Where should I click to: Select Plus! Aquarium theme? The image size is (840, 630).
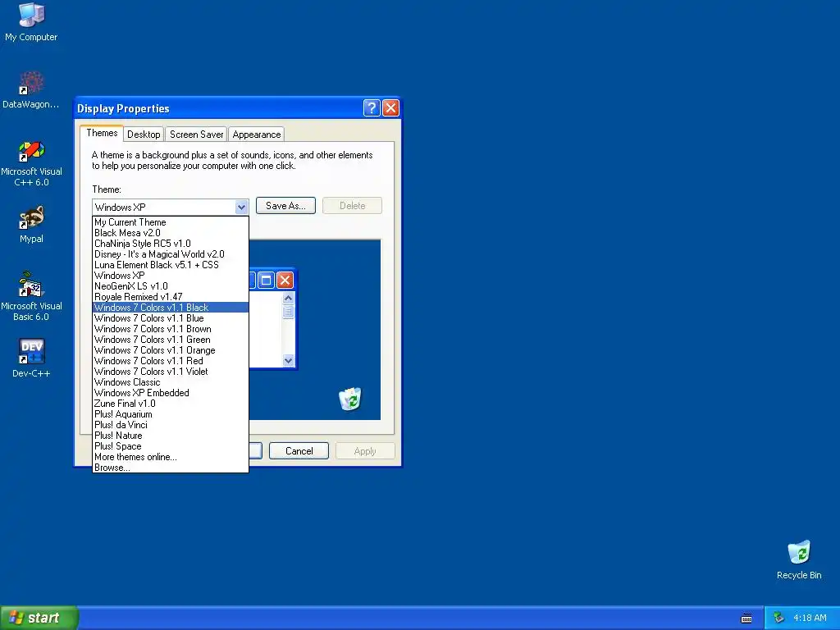171,414
